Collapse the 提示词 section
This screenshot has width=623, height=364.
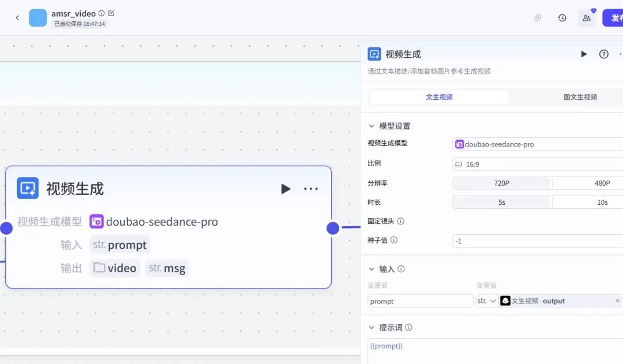point(371,328)
